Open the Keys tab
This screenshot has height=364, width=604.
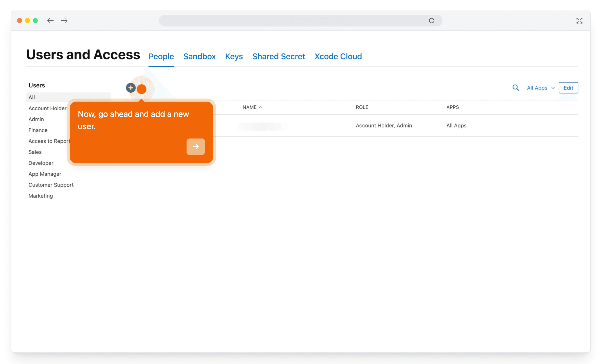pyautogui.click(x=234, y=56)
